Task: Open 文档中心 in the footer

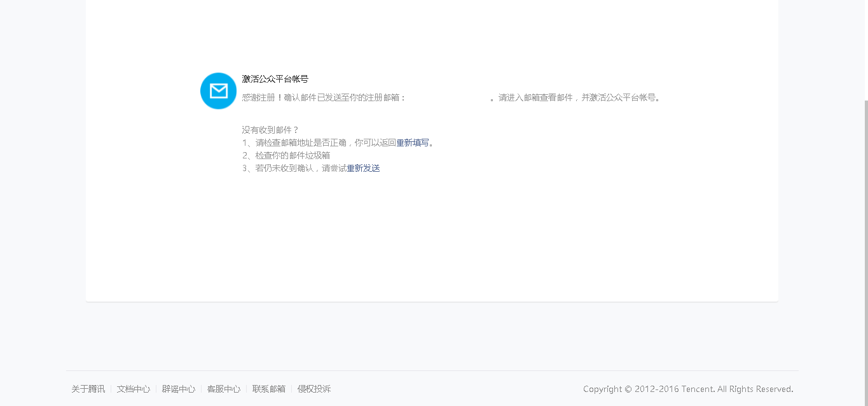Action: 133,389
